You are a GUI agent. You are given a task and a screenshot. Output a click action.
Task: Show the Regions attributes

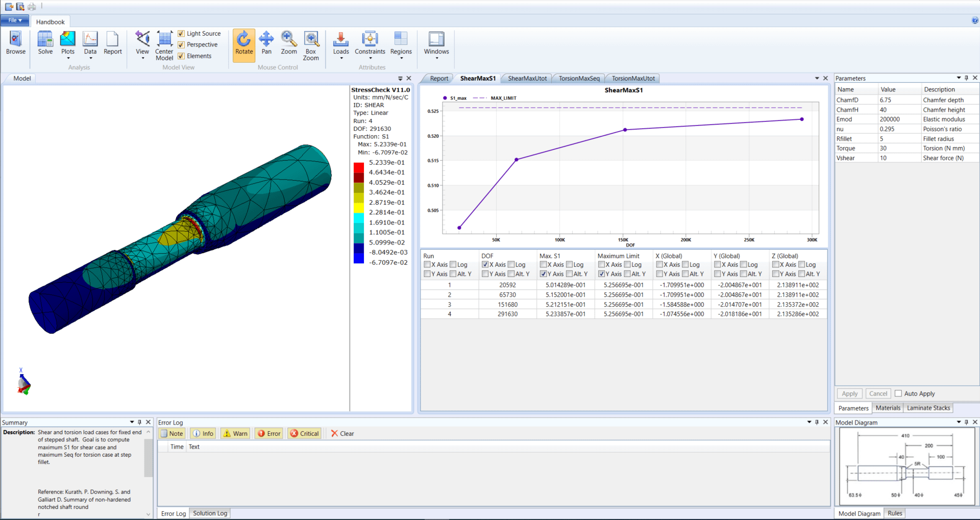[401, 43]
